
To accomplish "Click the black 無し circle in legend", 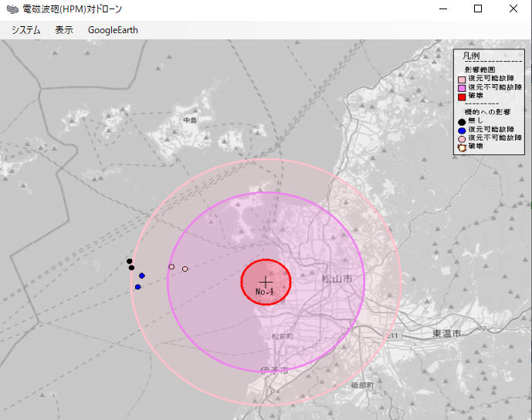I will click(x=462, y=121).
